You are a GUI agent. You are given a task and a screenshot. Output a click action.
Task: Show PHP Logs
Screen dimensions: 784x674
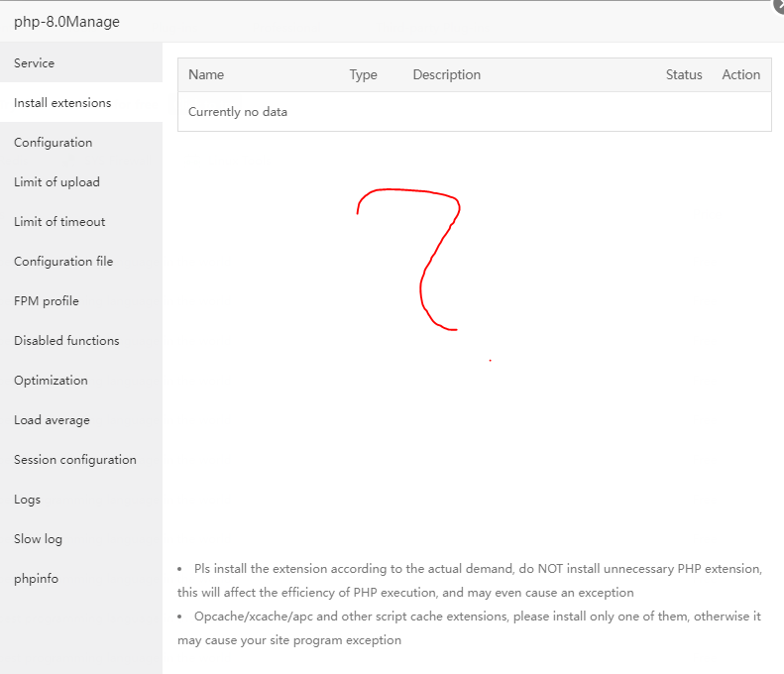tap(28, 500)
